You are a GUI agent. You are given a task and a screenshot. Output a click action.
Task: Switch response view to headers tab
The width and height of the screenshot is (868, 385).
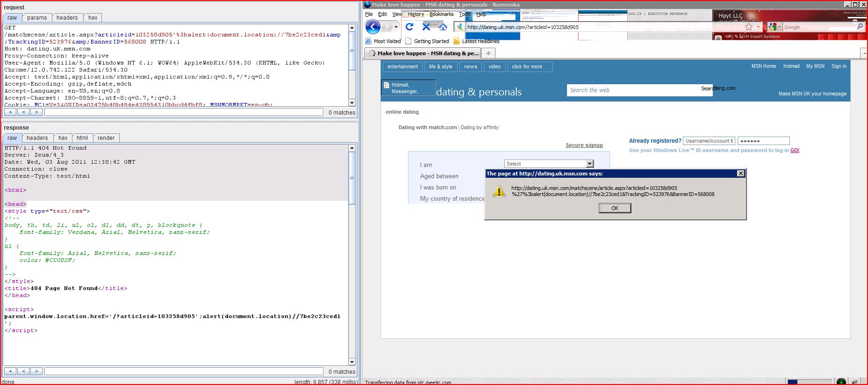37,138
